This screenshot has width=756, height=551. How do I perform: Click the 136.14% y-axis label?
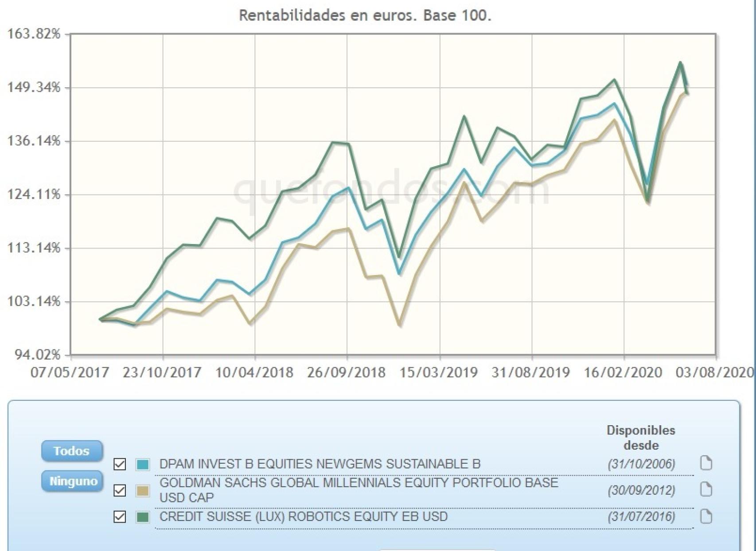[33, 141]
